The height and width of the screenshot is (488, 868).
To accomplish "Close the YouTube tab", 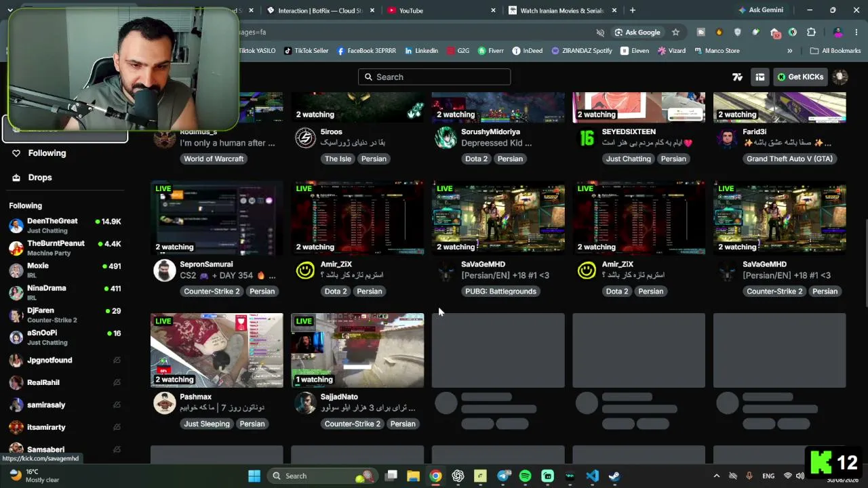I will point(494,10).
